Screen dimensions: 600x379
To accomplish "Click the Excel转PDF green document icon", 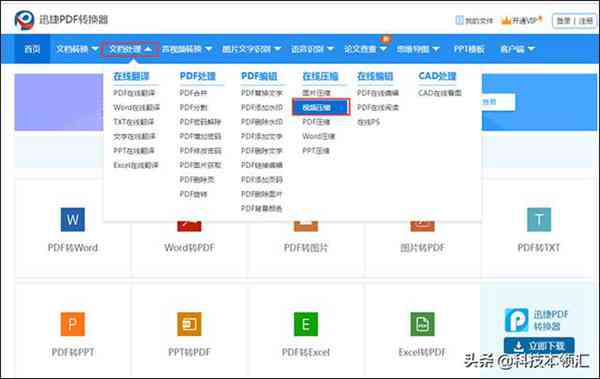I will click(422, 324).
